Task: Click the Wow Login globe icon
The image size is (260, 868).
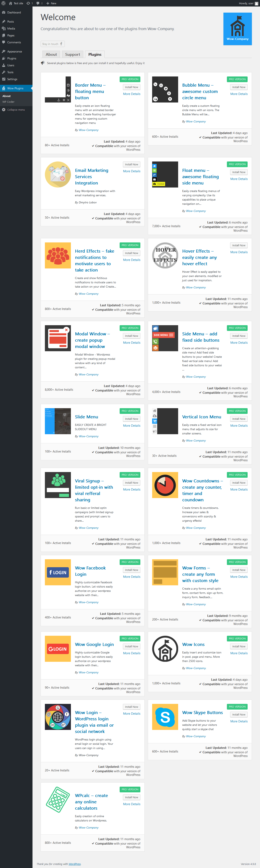Action: [58, 717]
